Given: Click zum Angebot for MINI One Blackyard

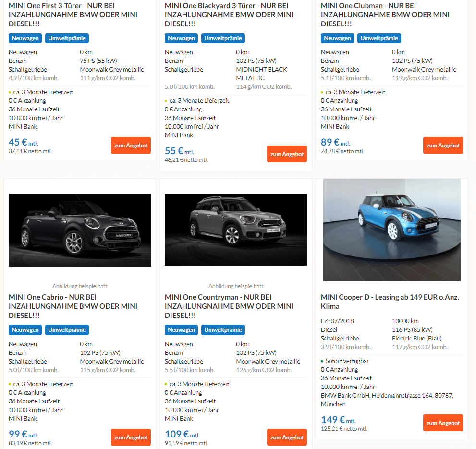Looking at the screenshot, I should tap(287, 154).
